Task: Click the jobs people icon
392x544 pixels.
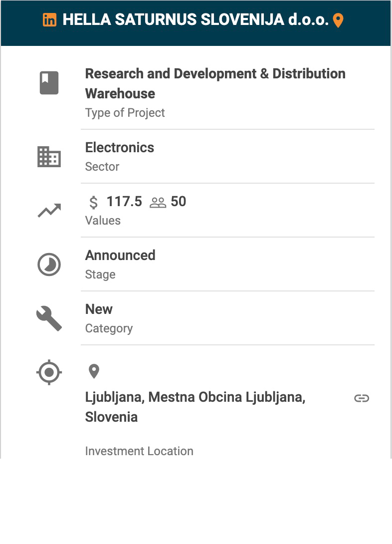Action: (x=158, y=202)
